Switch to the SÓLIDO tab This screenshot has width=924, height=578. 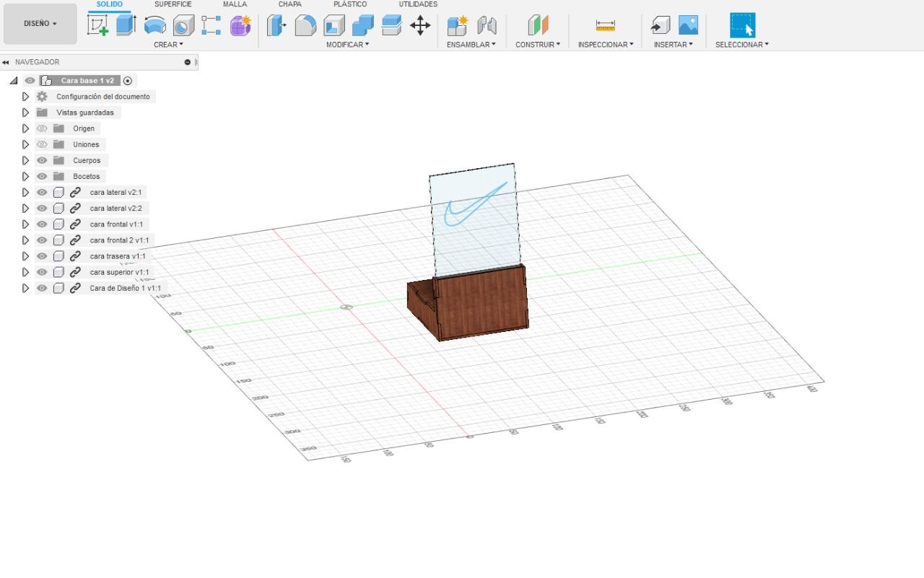pos(110,4)
